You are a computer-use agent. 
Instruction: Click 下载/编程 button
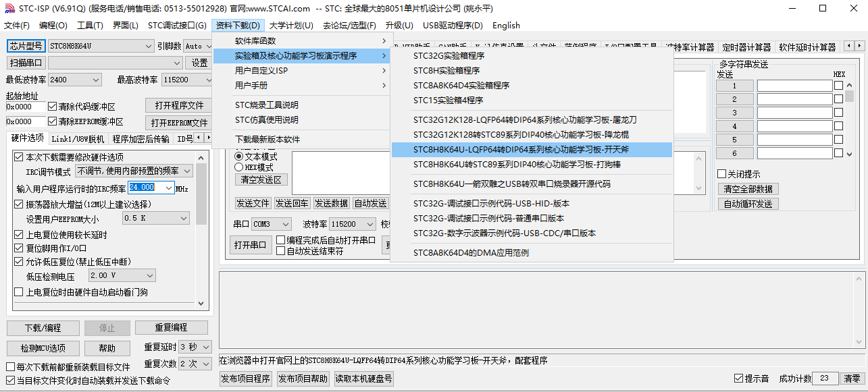(x=43, y=328)
